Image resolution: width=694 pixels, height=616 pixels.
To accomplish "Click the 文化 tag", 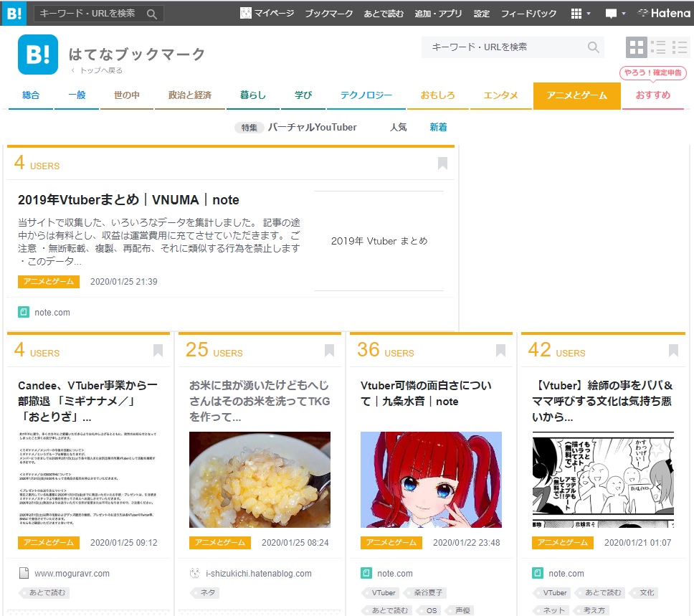I will click(x=645, y=592).
